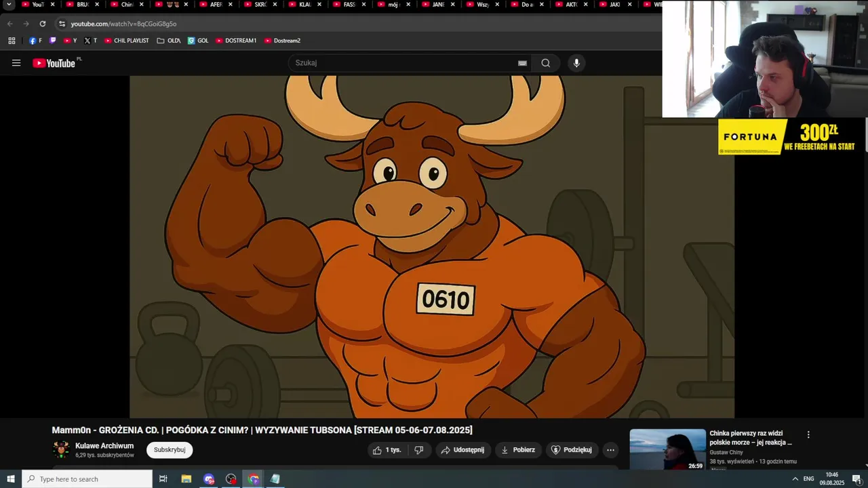The height and width of the screenshot is (488, 868).
Task: Open Chrome from the taskbar
Action: [254, 479]
